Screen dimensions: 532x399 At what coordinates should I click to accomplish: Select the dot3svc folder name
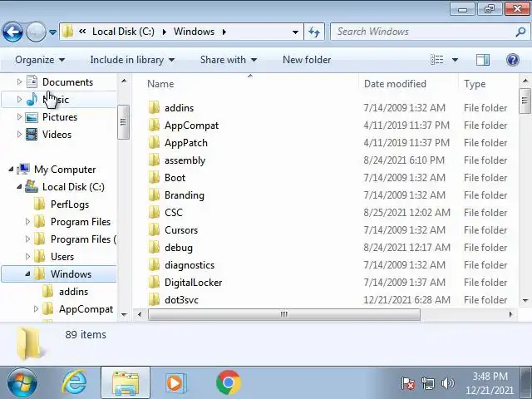181,300
